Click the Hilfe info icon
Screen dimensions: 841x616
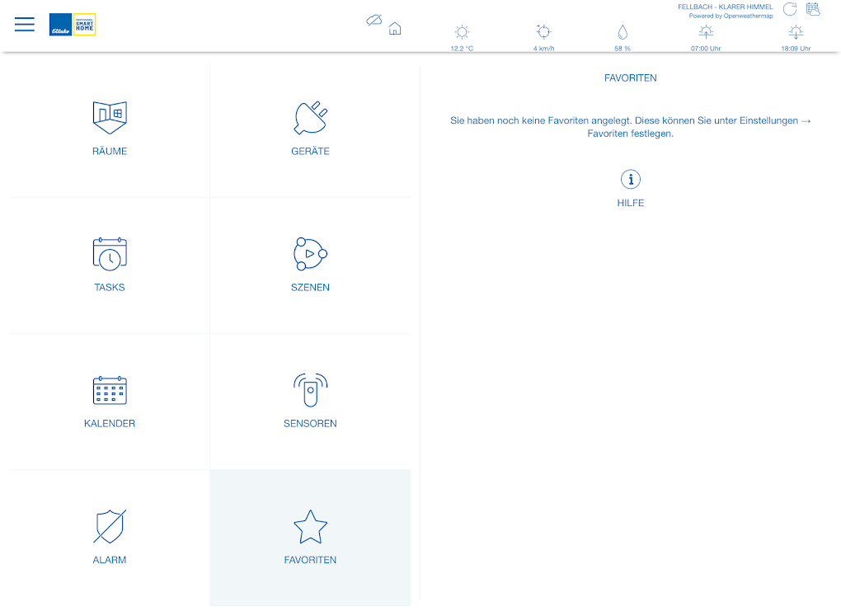630,179
